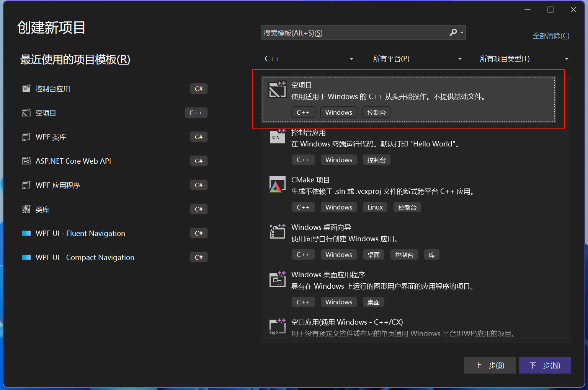The image size is (588, 390).
Task: Click the 类库 class library icon
Action: pyautogui.click(x=26, y=209)
